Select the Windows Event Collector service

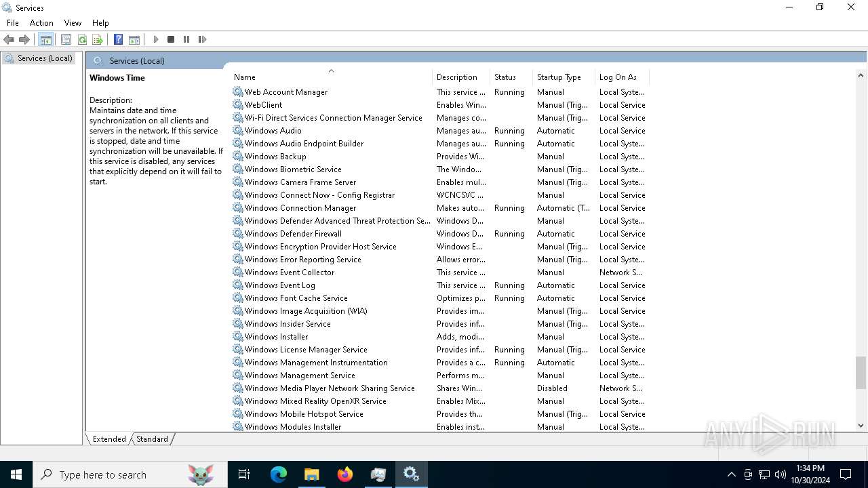(439, 272)
